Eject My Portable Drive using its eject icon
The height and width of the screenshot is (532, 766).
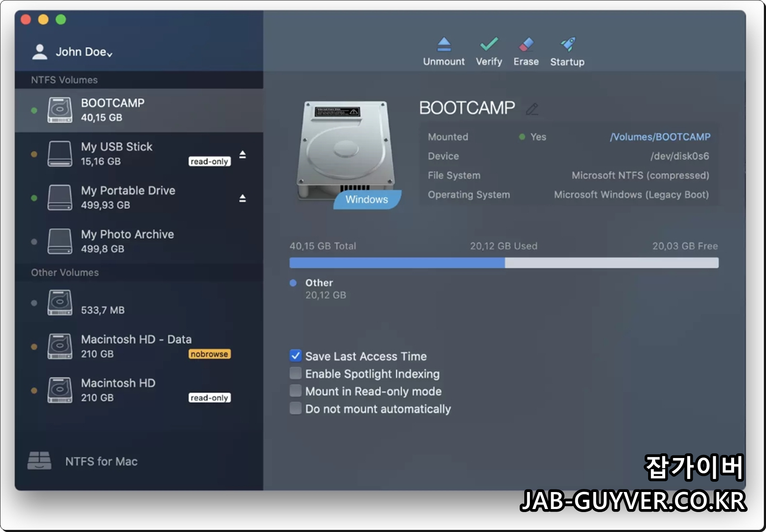point(243,198)
